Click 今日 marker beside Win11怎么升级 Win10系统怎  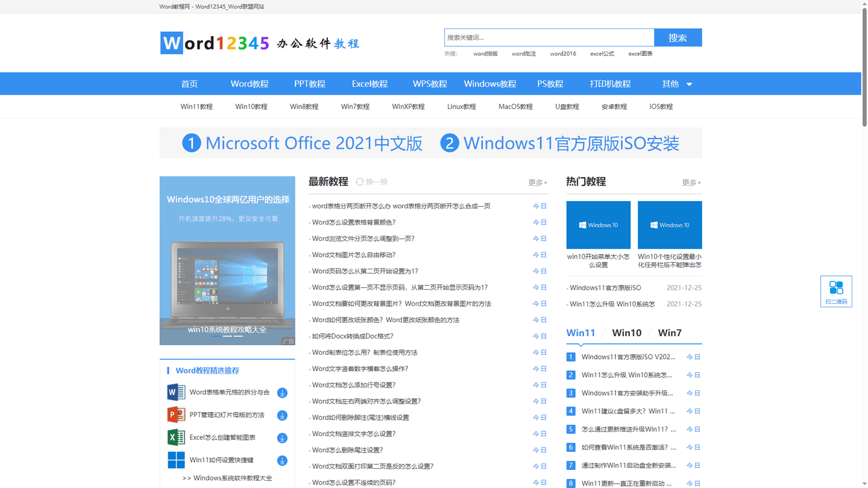694,375
